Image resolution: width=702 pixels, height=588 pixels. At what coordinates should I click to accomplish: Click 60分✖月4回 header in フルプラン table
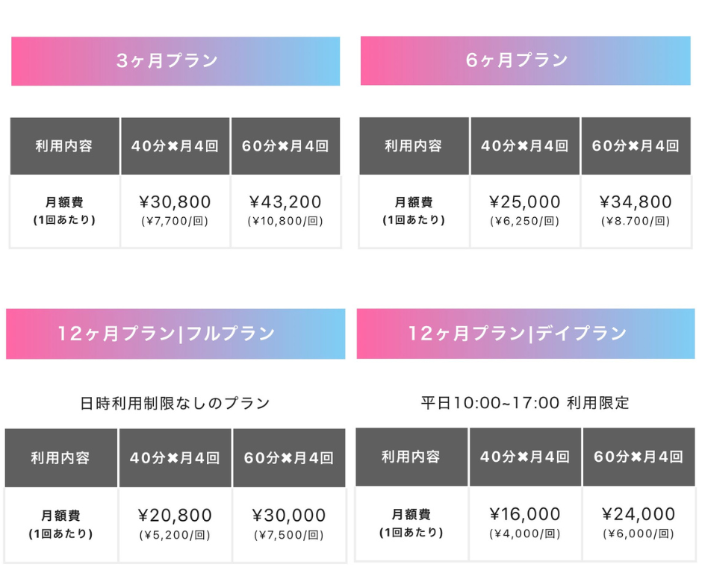(x=289, y=458)
